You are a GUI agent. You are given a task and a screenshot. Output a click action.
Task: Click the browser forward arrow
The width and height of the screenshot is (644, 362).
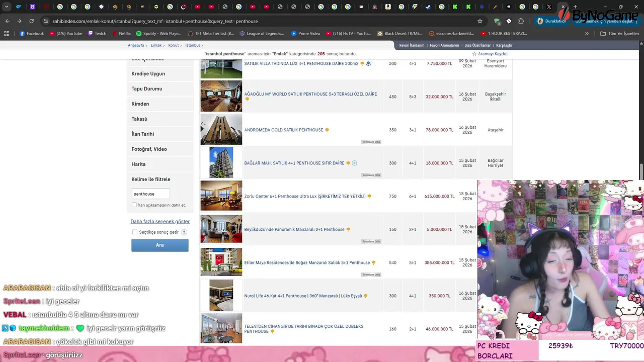click(19, 21)
